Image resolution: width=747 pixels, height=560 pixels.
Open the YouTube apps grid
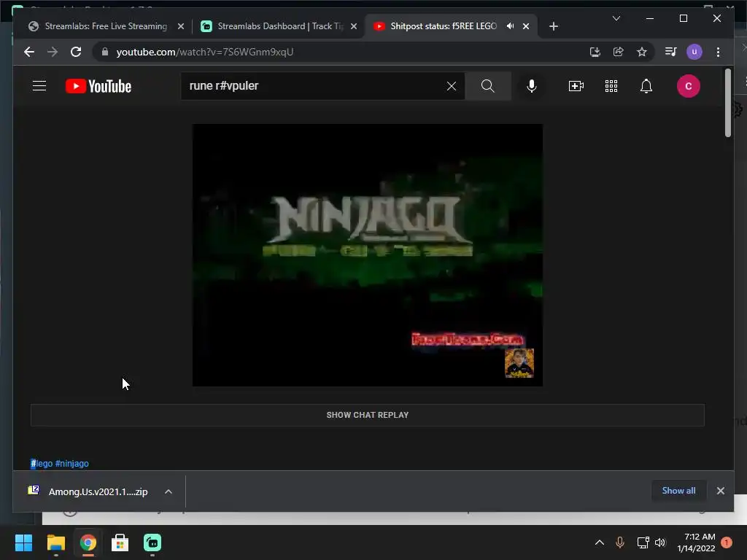(x=611, y=86)
